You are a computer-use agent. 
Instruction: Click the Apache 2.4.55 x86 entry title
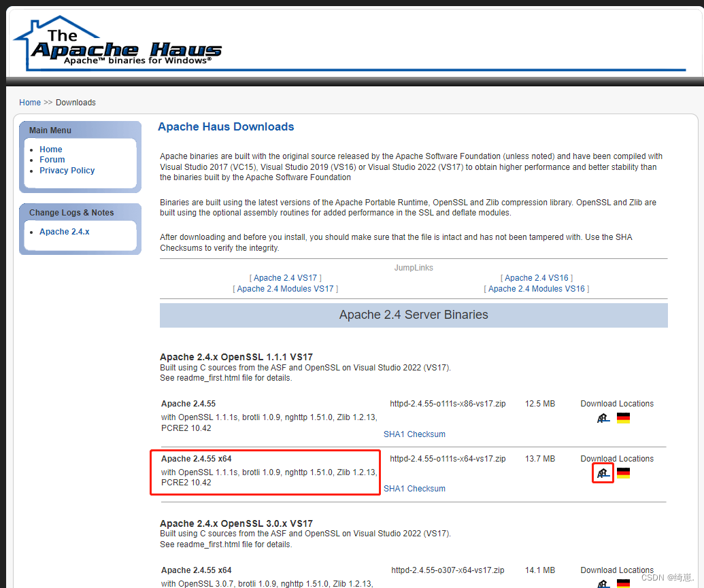(x=188, y=404)
